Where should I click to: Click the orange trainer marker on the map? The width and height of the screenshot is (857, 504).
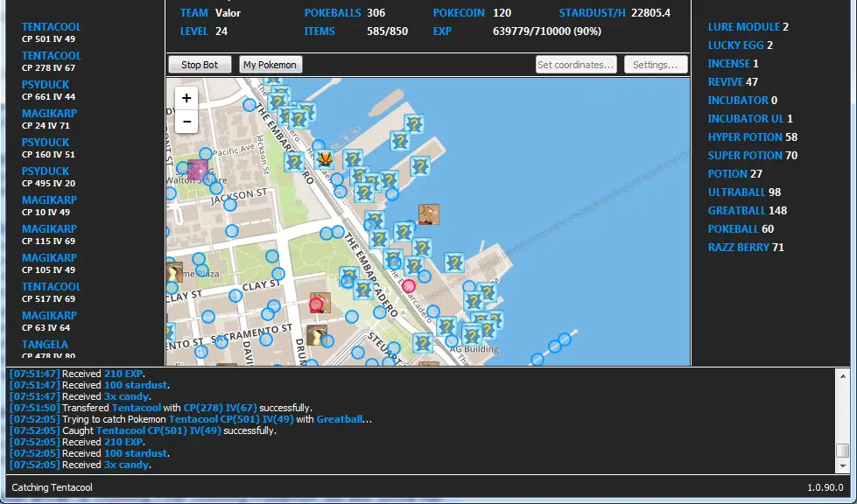pos(326,158)
